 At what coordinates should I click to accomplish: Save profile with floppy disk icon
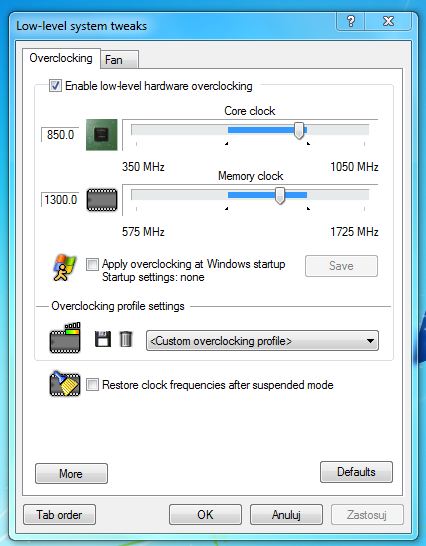(103, 339)
